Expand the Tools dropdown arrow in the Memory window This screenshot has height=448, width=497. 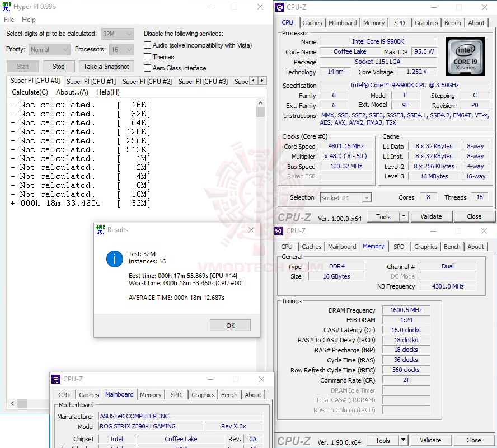point(403,440)
